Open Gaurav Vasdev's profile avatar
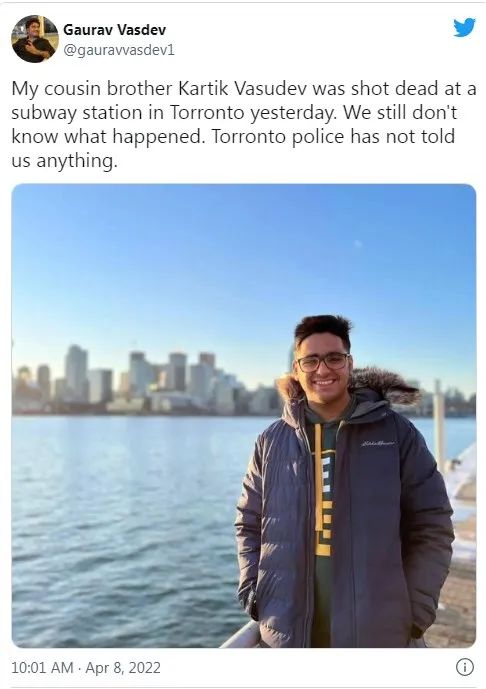Image resolution: width=486 pixels, height=689 pixels. coord(35,39)
